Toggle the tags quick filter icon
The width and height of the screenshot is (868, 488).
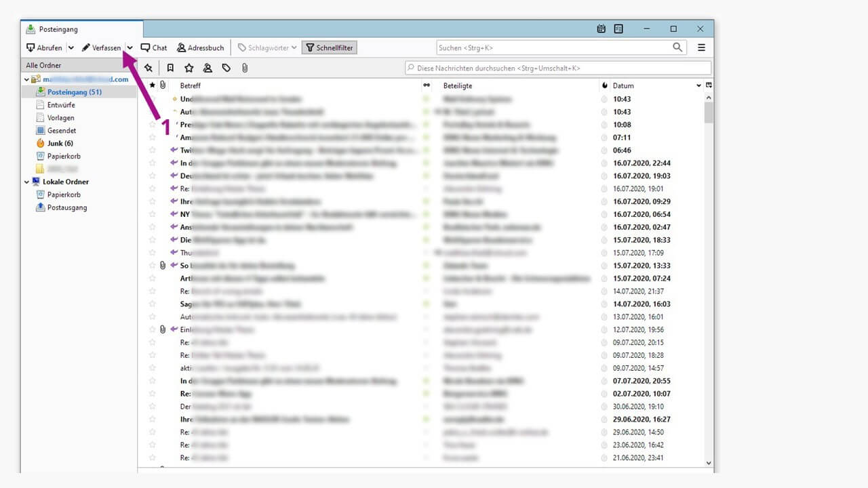226,68
